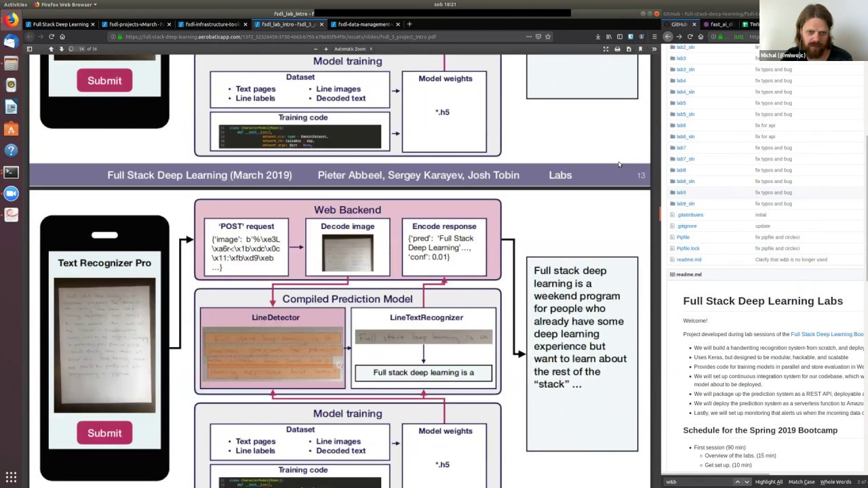
Task: Toggle Highlight All in find bar
Action: 768,482
